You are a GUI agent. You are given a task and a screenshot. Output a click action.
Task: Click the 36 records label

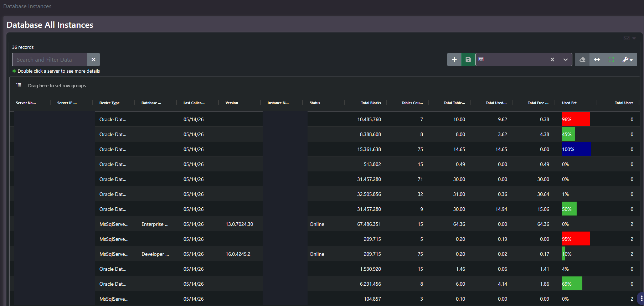pyautogui.click(x=23, y=47)
